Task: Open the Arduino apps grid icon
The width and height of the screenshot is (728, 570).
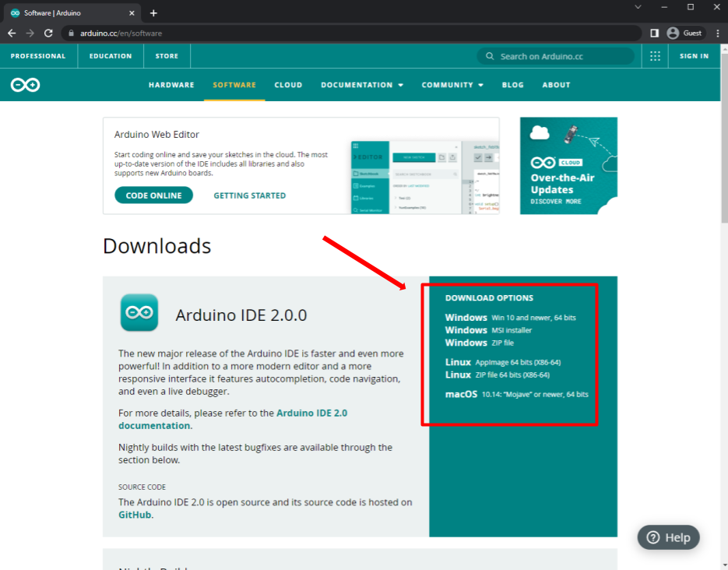Action: (655, 56)
